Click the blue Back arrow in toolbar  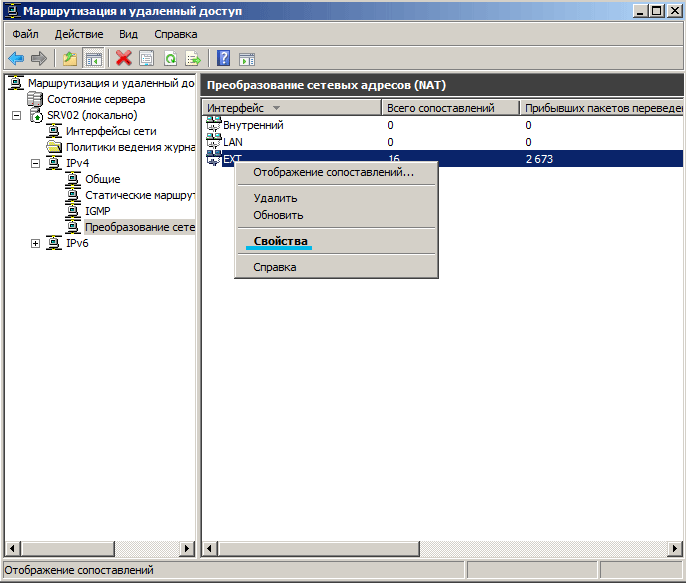click(x=16, y=59)
